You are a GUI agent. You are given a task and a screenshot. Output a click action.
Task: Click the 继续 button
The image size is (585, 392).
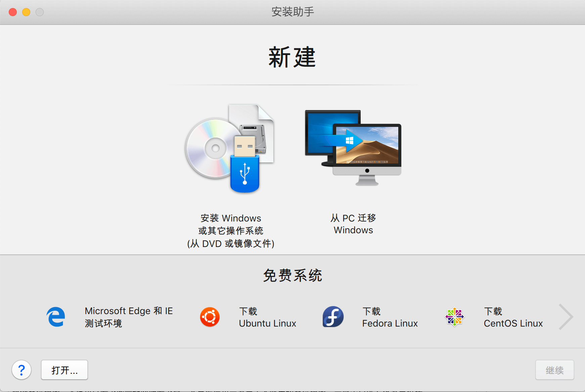tap(554, 370)
